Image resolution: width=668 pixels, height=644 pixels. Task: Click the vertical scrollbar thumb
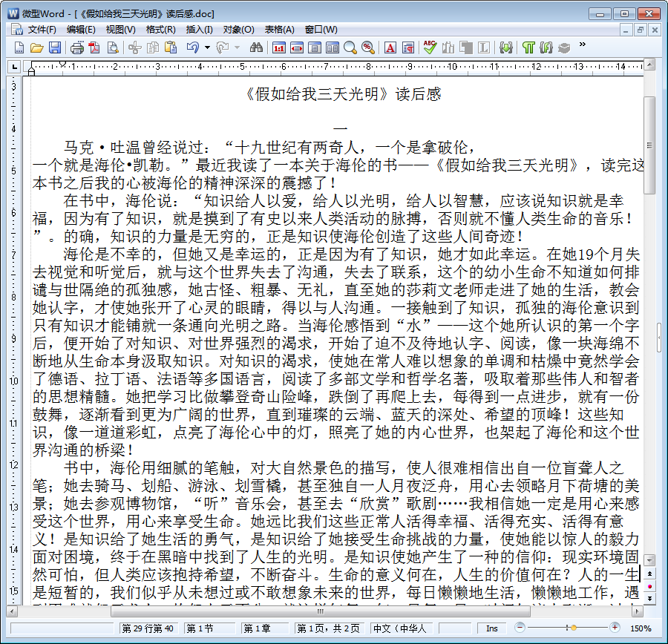(649, 145)
